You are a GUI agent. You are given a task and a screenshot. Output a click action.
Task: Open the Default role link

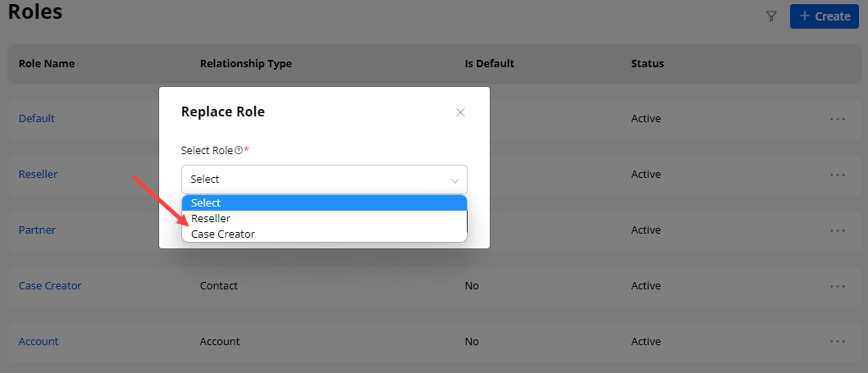(x=37, y=119)
